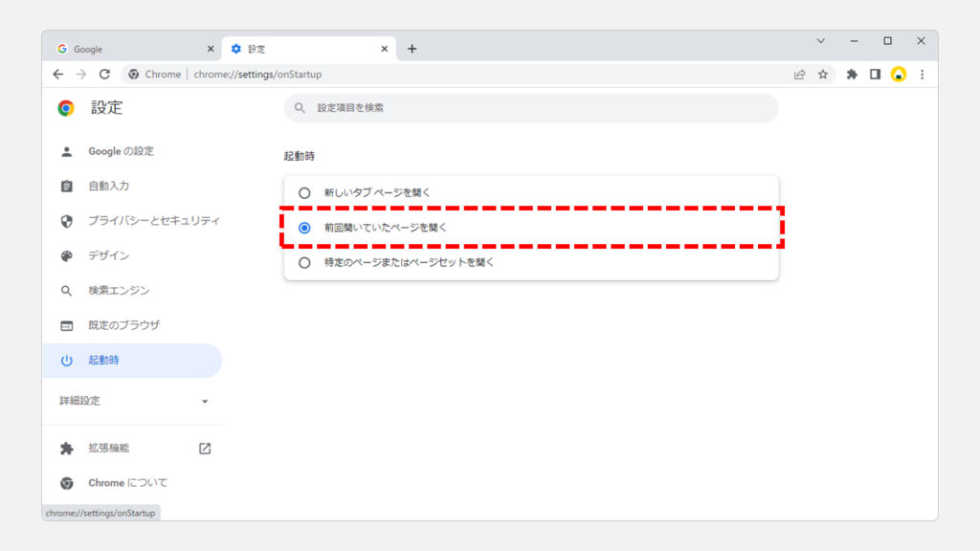Bookmark this page with the star icon
Screen dimensions: 980x551
click(822, 74)
